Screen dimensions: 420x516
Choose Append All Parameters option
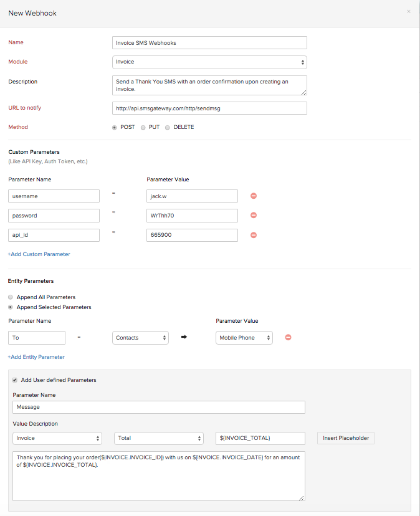point(10,297)
